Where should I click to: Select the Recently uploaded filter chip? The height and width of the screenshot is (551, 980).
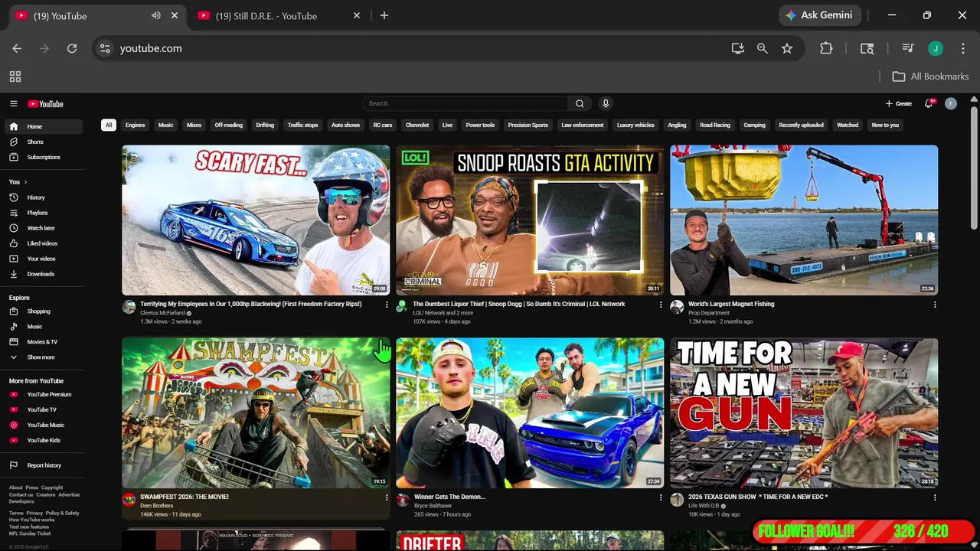pyautogui.click(x=801, y=125)
